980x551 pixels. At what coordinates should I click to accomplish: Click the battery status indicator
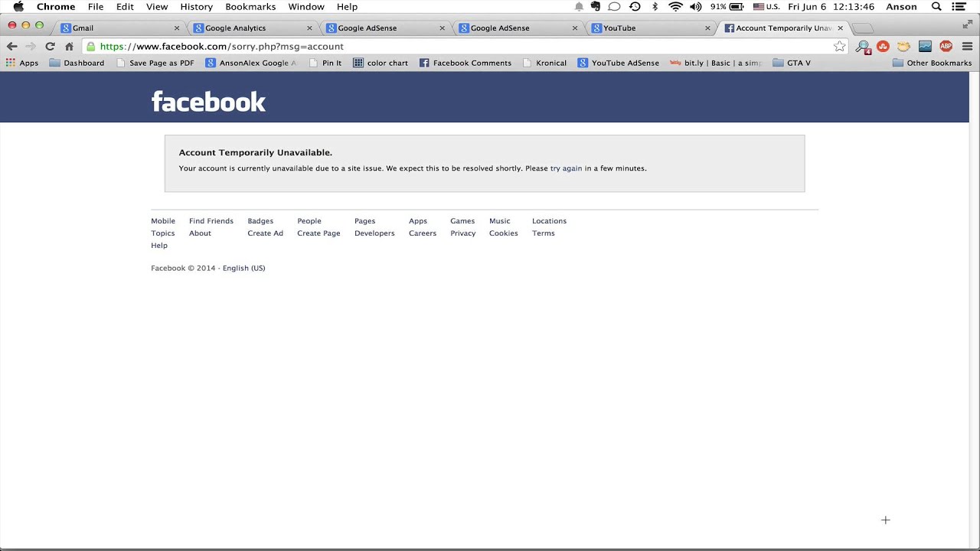tap(727, 6)
